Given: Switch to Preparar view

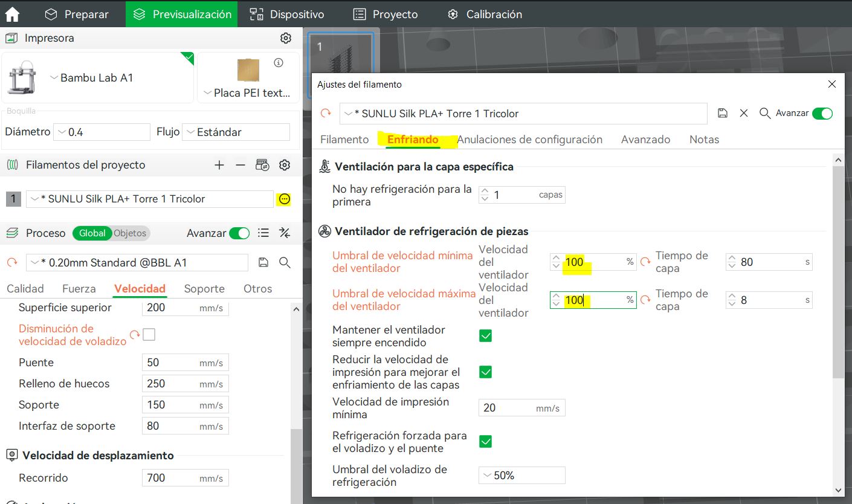Looking at the screenshot, I should click(77, 14).
